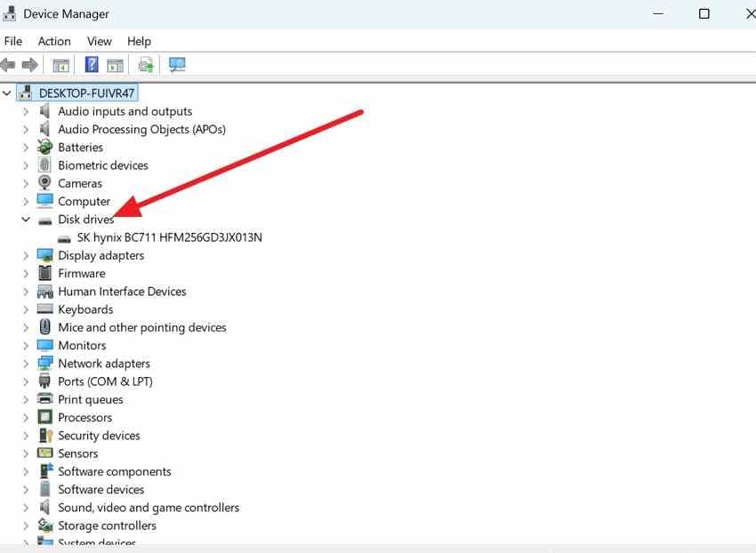This screenshot has width=756, height=553.
Task: Click the Keyboards icon
Action: point(44,309)
